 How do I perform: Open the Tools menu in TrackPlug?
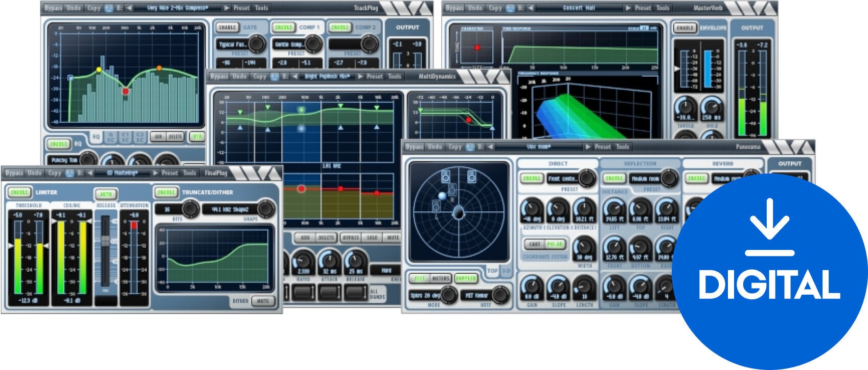[x=262, y=8]
